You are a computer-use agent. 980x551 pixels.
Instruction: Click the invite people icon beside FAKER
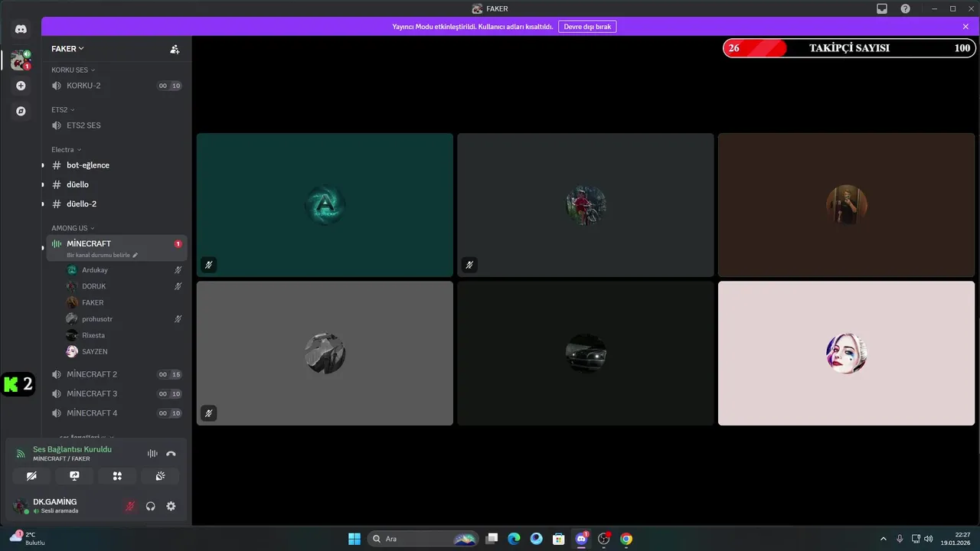(175, 49)
